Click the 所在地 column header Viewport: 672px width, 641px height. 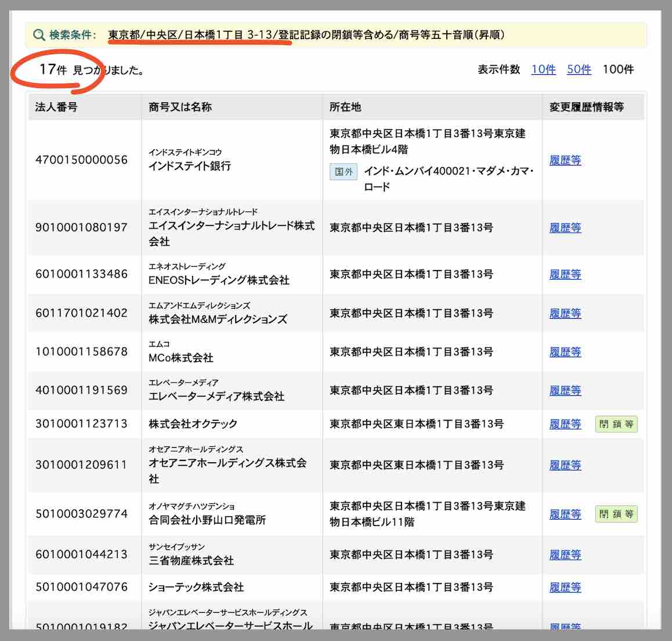343,107
